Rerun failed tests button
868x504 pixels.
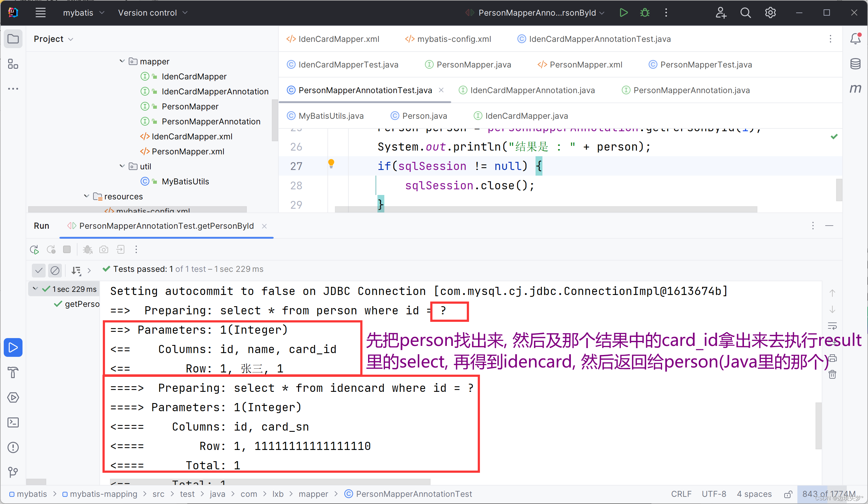pos(51,249)
